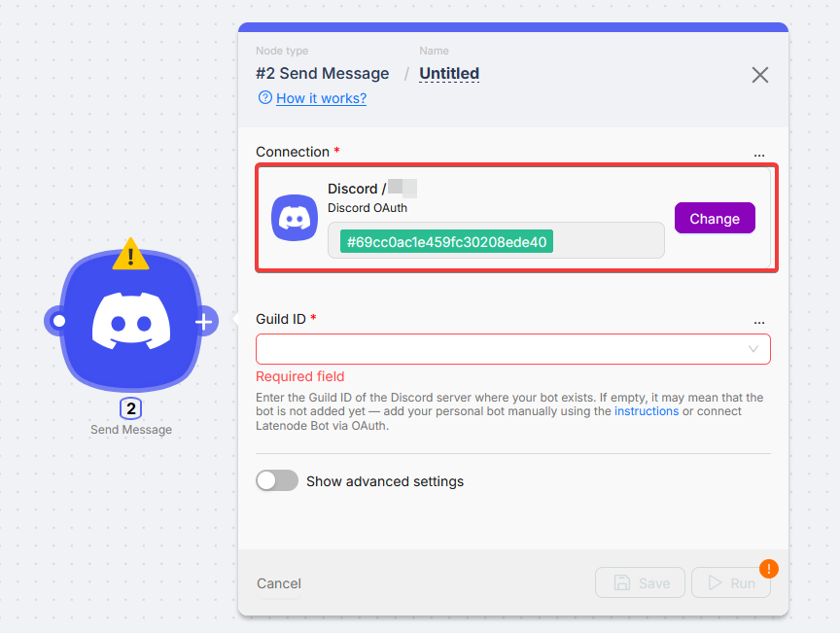
Task: Enable the Show advanced settings toggle
Action: tap(277, 481)
